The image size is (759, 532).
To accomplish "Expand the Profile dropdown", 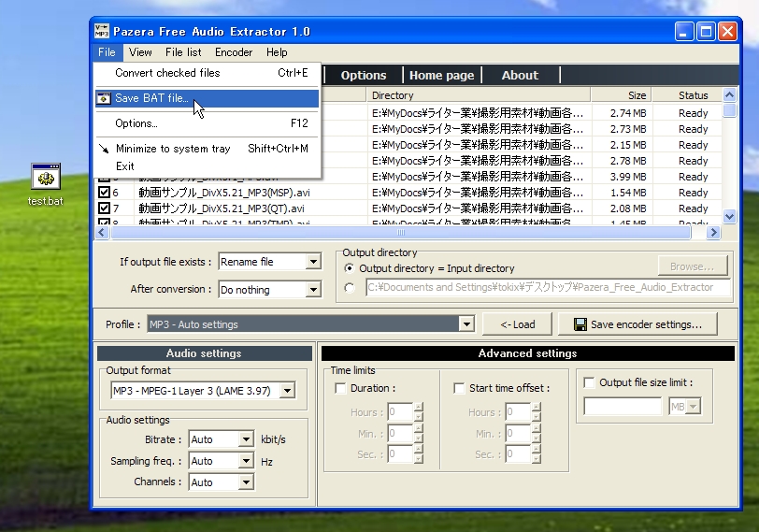I will [x=466, y=324].
